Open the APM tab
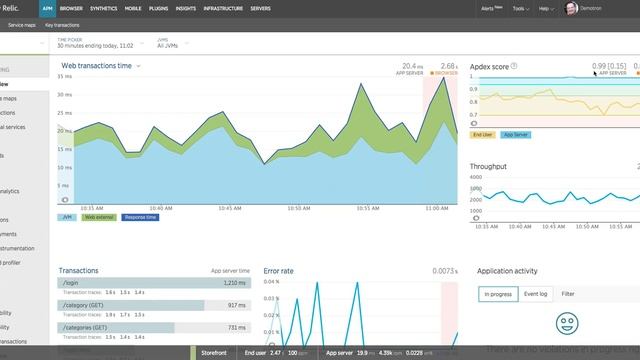The height and width of the screenshot is (360, 640). tap(47, 9)
